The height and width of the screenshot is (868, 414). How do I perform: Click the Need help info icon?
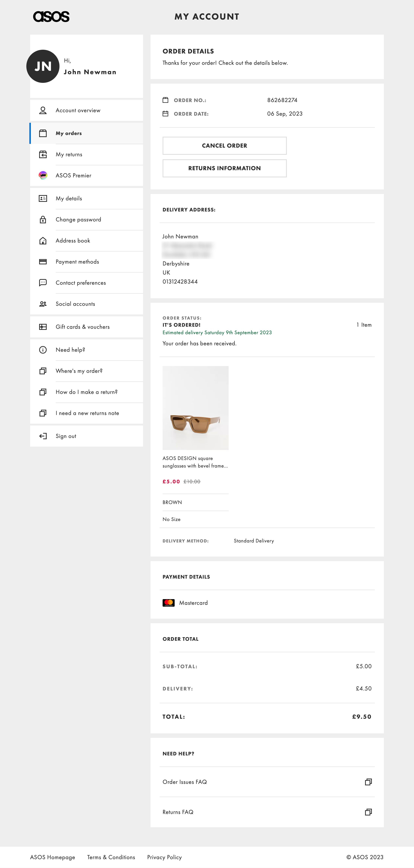click(43, 350)
